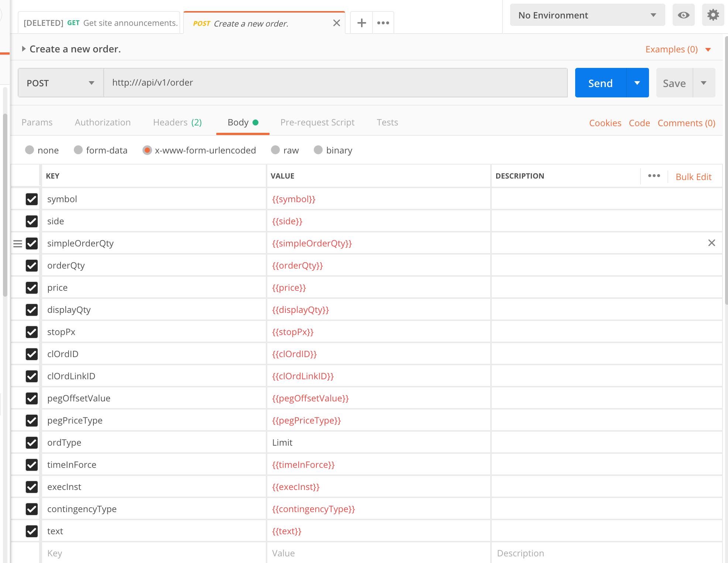Close the Create a new order tab
Screen dimensions: 728x563
(x=336, y=23)
